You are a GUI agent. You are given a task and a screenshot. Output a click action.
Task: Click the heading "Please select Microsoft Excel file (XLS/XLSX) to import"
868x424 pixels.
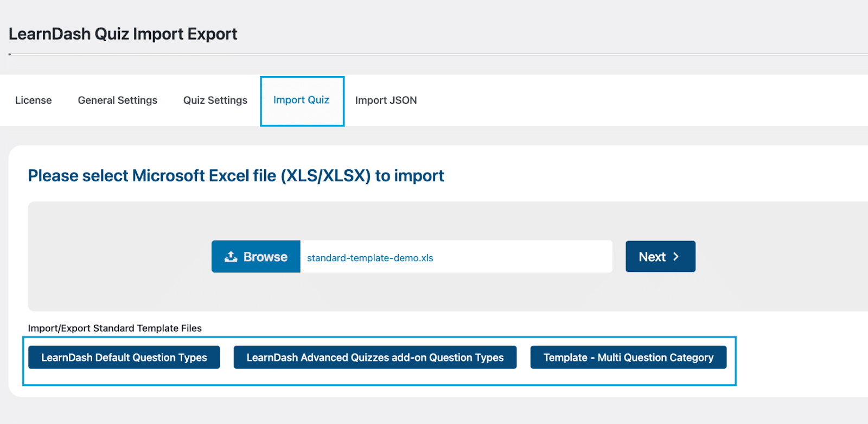(x=236, y=176)
